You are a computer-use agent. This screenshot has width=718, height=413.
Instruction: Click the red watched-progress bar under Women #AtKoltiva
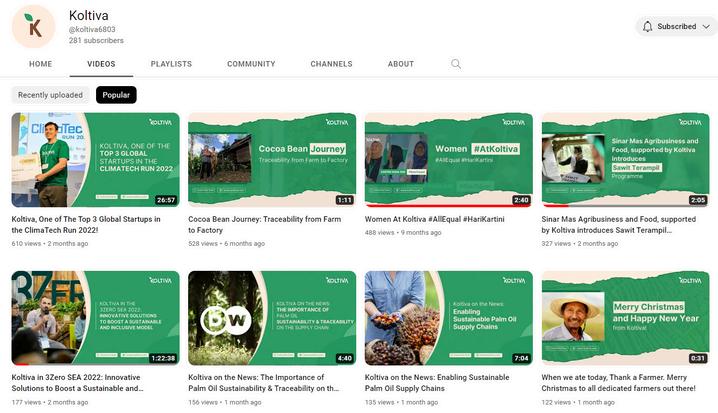pyautogui.click(x=448, y=206)
